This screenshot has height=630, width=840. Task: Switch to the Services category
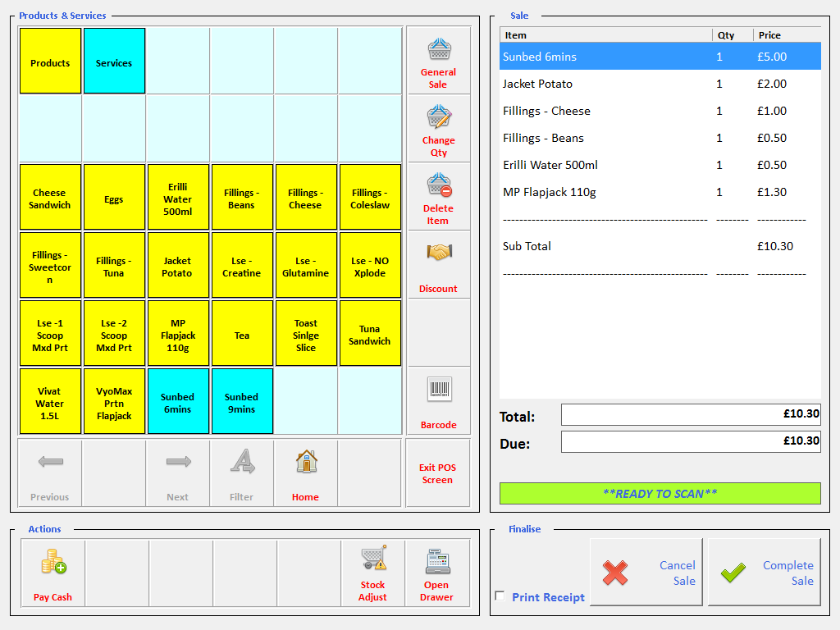(x=114, y=62)
